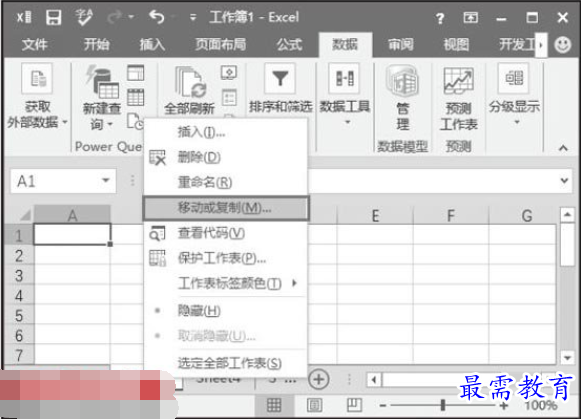
Task: Click 新建查询 icon
Action: point(102,82)
